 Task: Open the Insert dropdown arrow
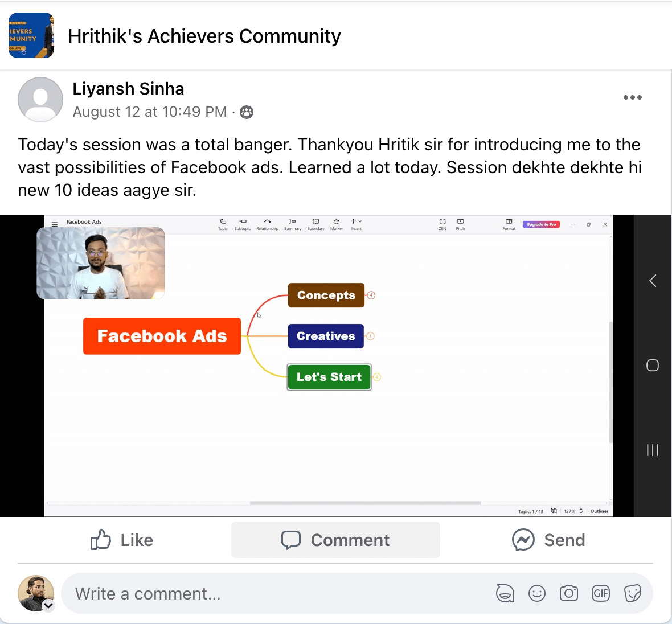[x=359, y=221]
